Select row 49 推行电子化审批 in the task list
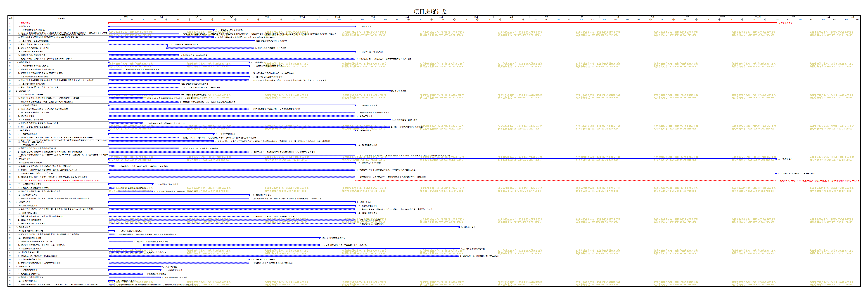Screen dimensions: 868x287 pyautogui.click(x=58, y=116)
